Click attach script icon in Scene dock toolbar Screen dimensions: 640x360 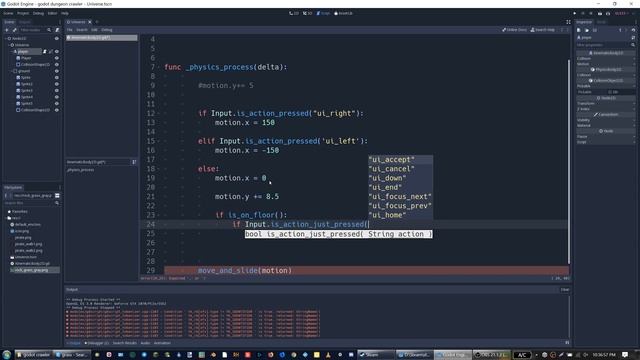click(x=57, y=30)
